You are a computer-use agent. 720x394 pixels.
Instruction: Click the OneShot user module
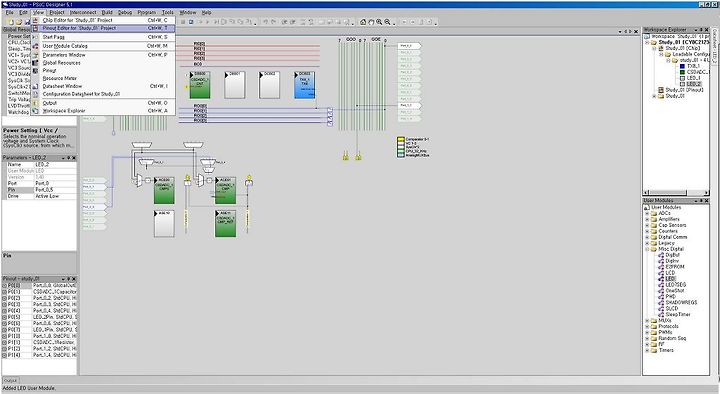[x=675, y=291]
